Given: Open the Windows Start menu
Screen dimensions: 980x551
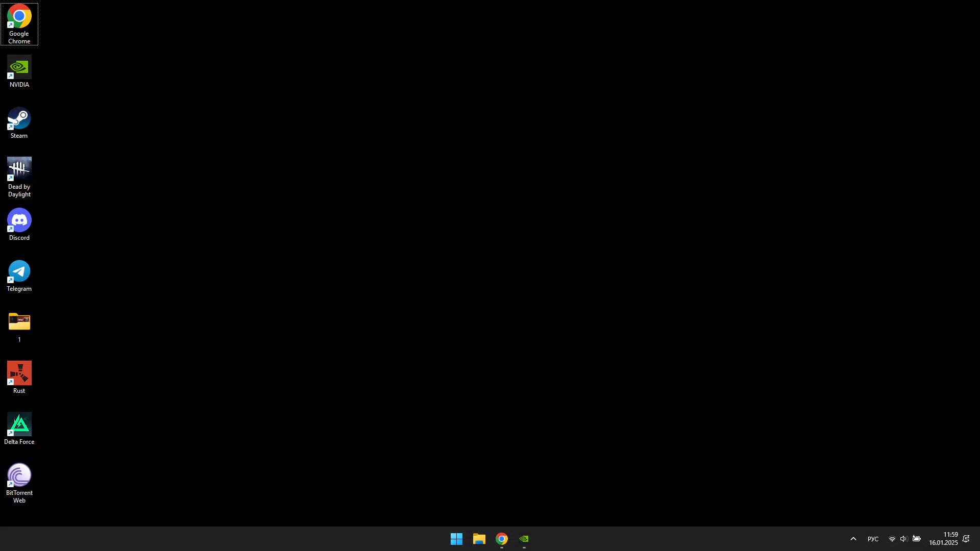Looking at the screenshot, I should point(456,539).
